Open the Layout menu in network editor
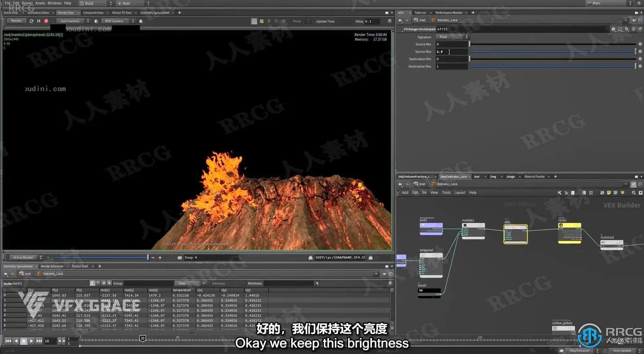 pos(459,193)
